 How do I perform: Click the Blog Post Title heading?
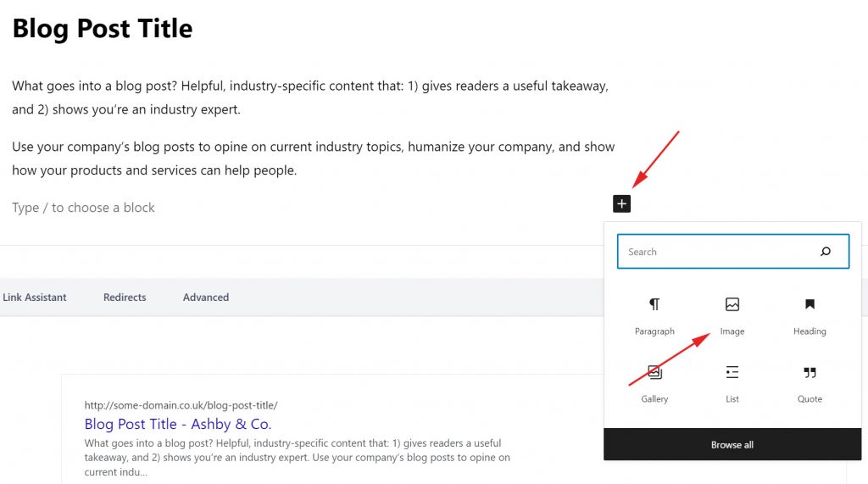103,28
